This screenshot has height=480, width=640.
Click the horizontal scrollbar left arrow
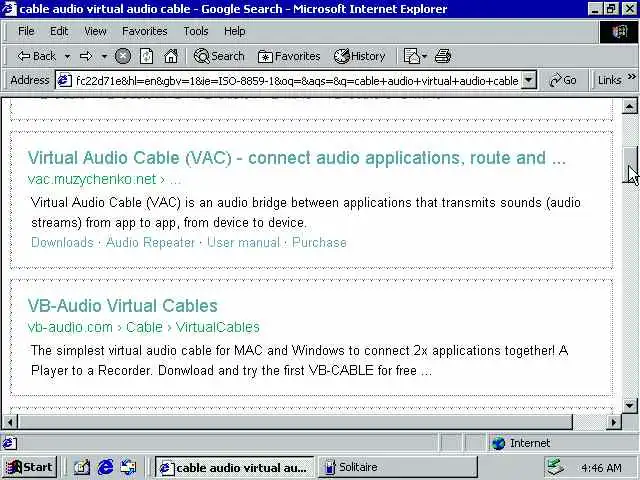10,422
